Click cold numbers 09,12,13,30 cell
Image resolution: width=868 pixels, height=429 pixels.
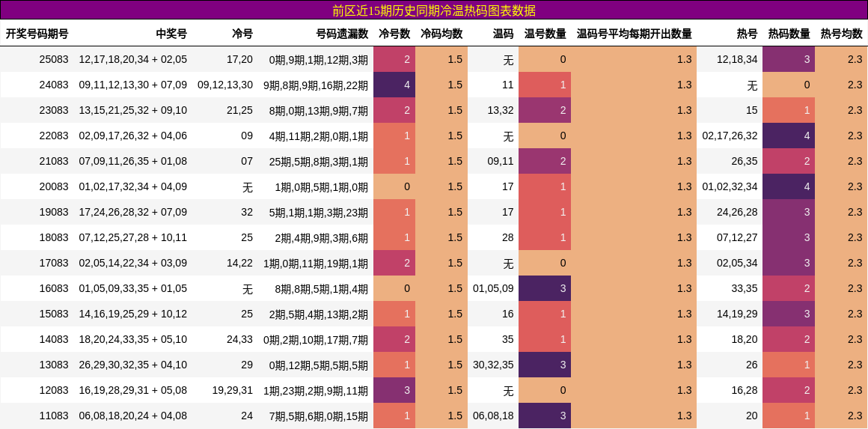pyautogui.click(x=225, y=85)
